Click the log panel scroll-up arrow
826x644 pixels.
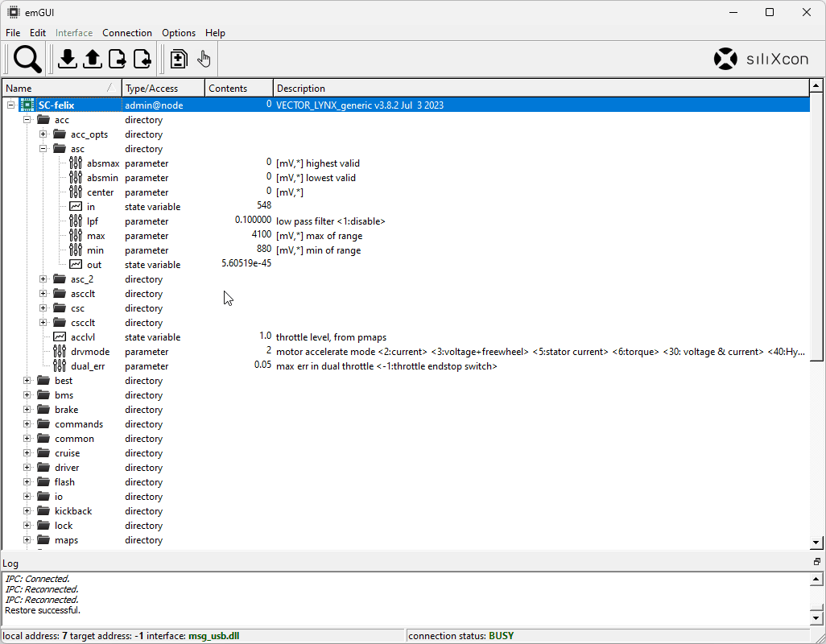816,580
